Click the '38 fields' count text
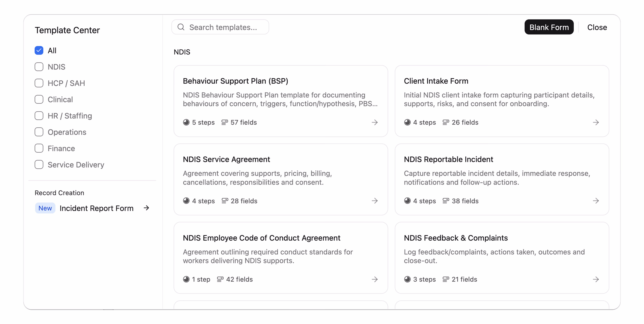 (465, 201)
